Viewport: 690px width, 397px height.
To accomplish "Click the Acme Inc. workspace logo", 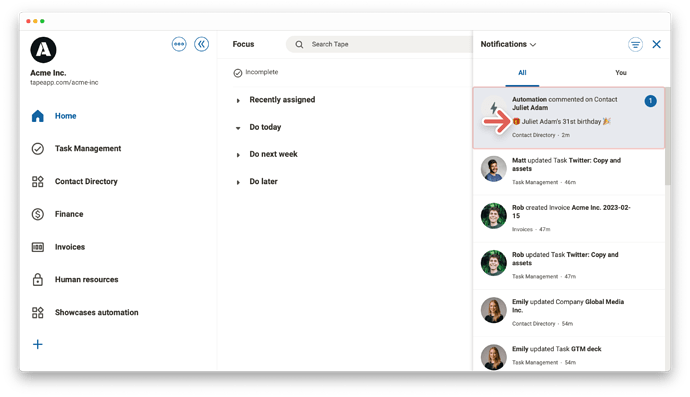I will [x=43, y=50].
